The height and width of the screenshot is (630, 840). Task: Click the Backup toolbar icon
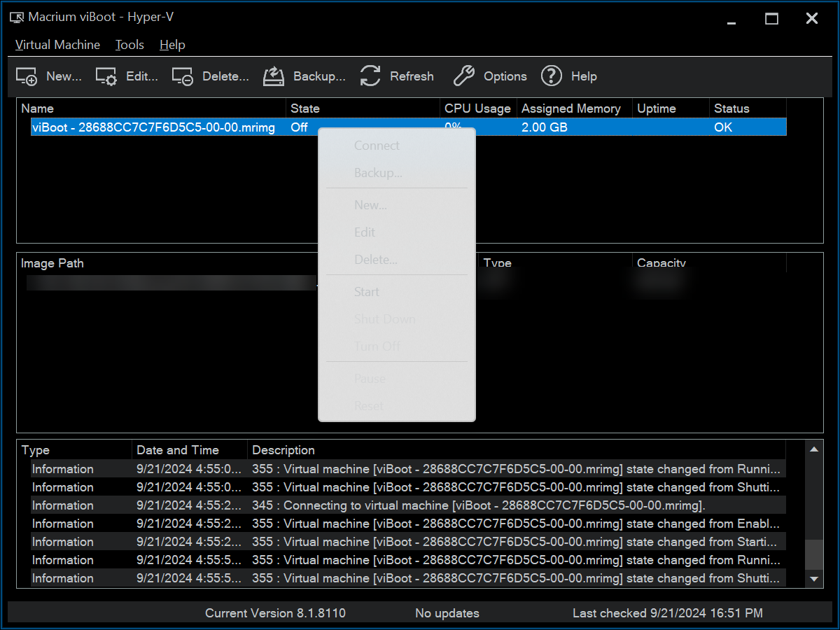274,76
